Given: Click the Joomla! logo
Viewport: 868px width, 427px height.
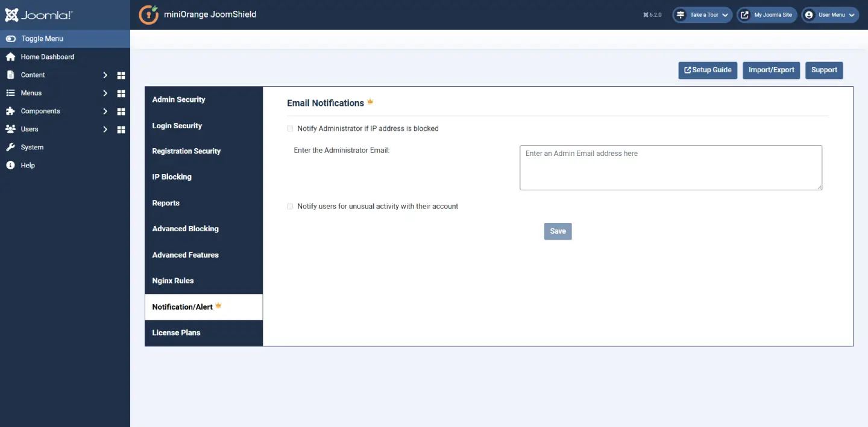Looking at the screenshot, I should (39, 15).
